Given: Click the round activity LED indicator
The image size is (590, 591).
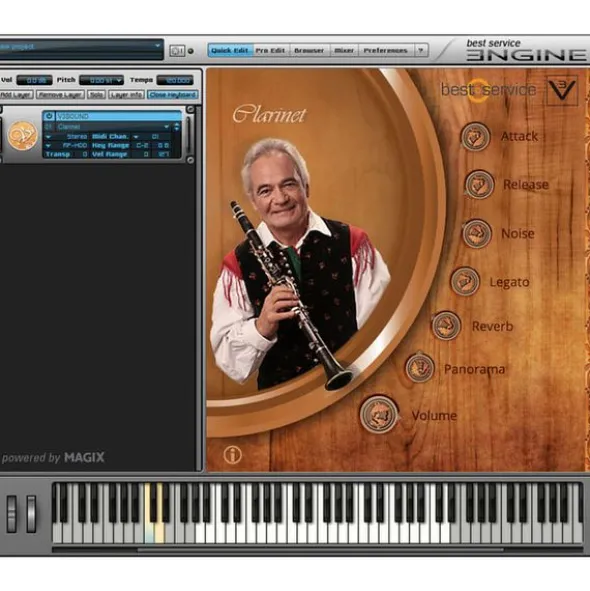Looking at the screenshot, I should tap(191, 51).
